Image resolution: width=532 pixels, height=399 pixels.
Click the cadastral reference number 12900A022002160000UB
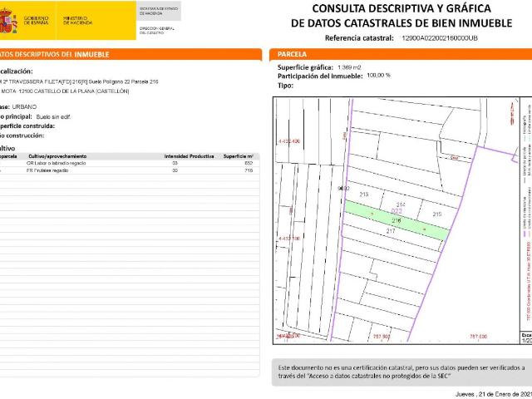point(439,38)
